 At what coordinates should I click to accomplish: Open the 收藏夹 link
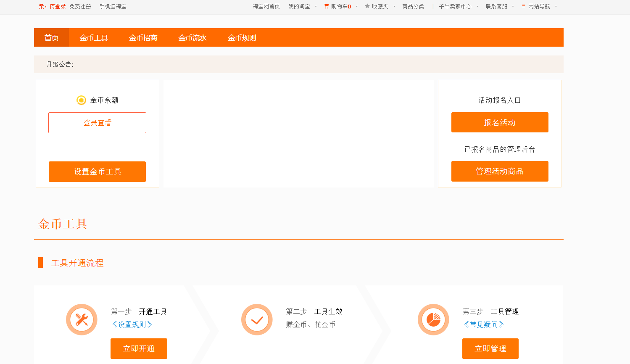pos(380,6)
